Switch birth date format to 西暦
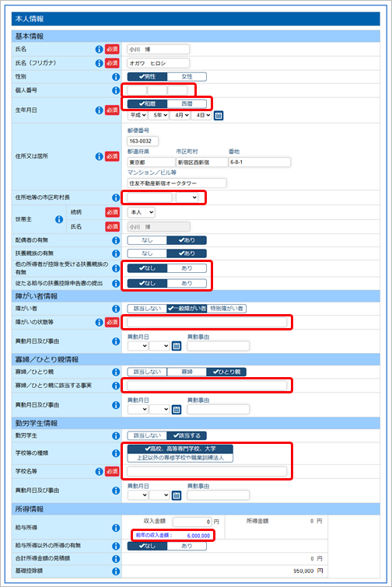This screenshot has height=587, width=392. click(187, 103)
